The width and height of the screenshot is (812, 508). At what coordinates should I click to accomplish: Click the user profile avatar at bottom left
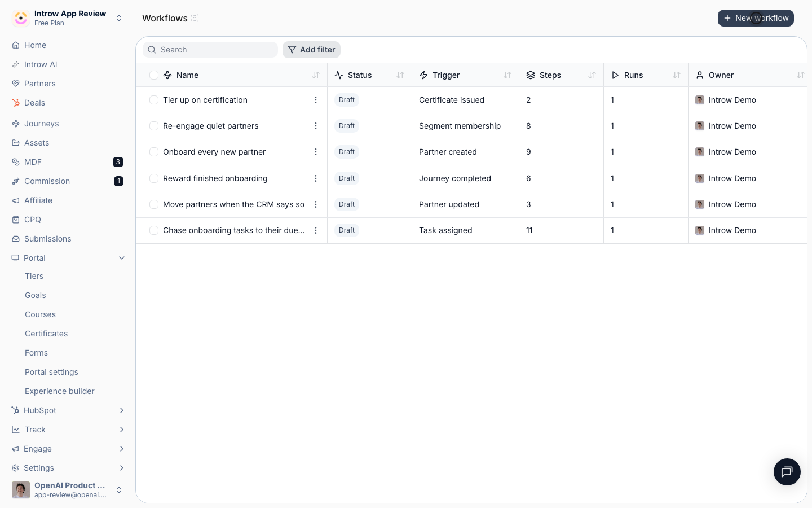tap(21, 490)
